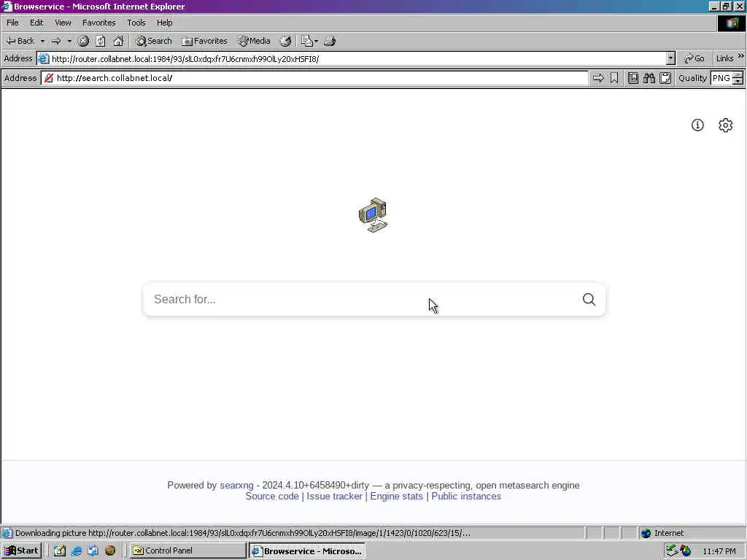
Task: Open the Forward history dropdown arrow
Action: (x=69, y=41)
